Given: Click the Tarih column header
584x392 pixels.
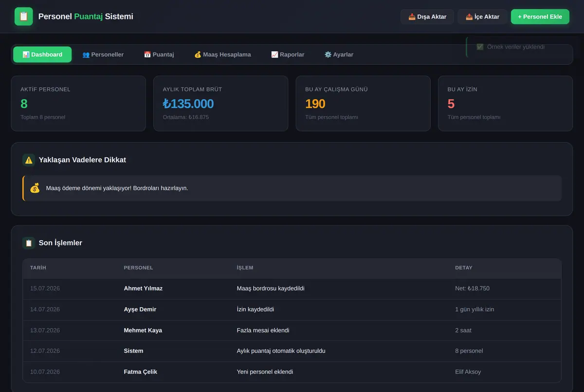Looking at the screenshot, I should coord(38,268).
